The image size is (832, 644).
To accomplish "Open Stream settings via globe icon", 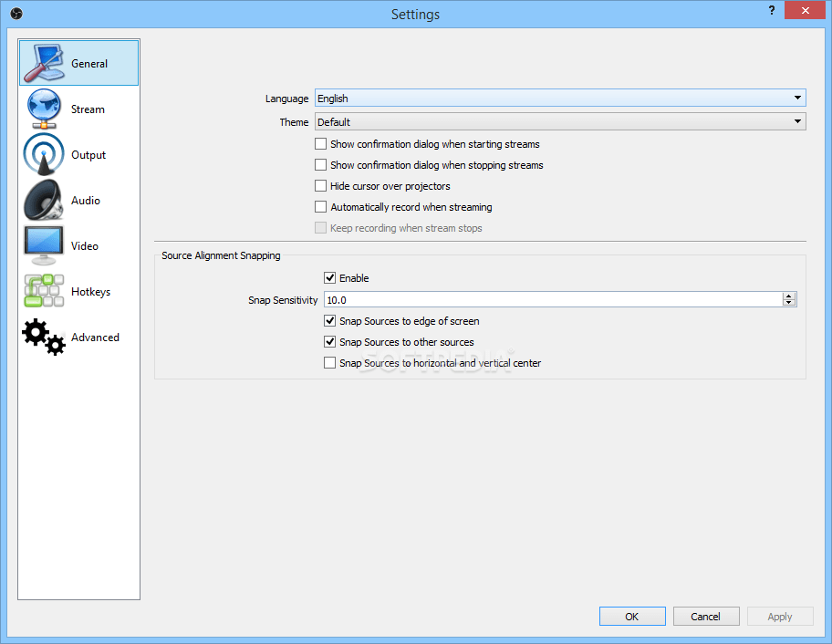I will (44, 109).
